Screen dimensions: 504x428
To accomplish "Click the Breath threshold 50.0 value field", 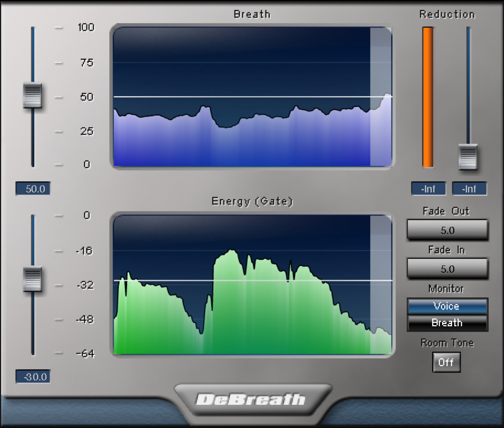I will (33, 189).
